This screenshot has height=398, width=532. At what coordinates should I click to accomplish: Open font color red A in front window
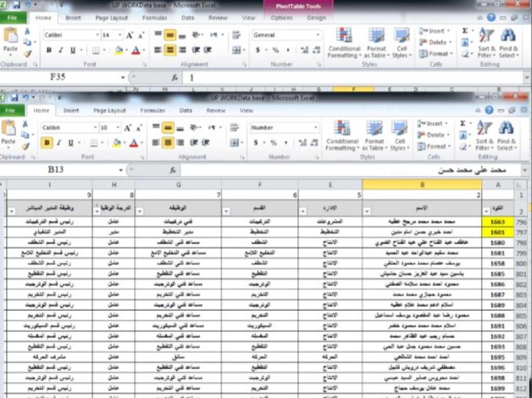click(134, 143)
